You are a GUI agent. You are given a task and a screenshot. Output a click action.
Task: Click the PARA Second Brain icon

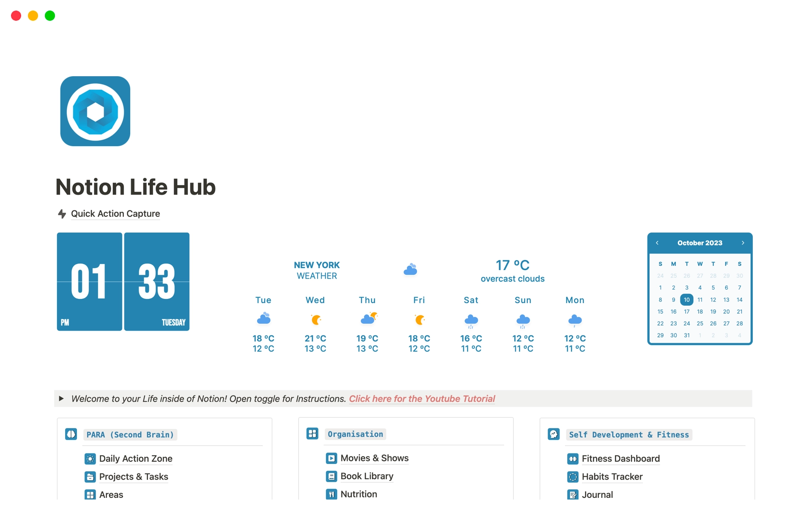coord(71,433)
